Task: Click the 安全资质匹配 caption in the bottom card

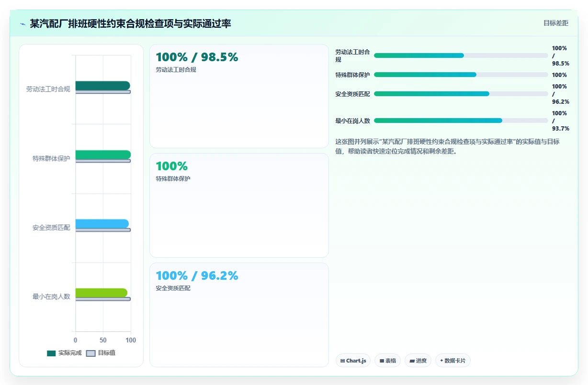Action: click(x=173, y=288)
